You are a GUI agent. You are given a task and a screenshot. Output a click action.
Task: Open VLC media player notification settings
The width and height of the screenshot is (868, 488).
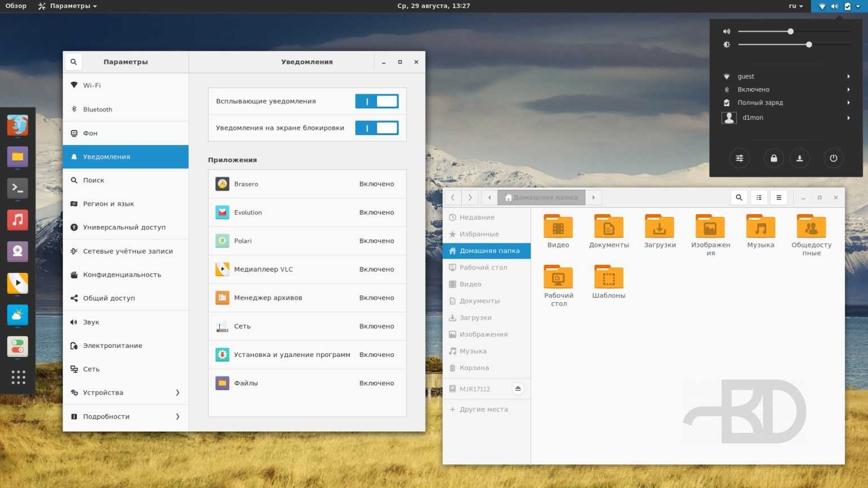click(307, 269)
